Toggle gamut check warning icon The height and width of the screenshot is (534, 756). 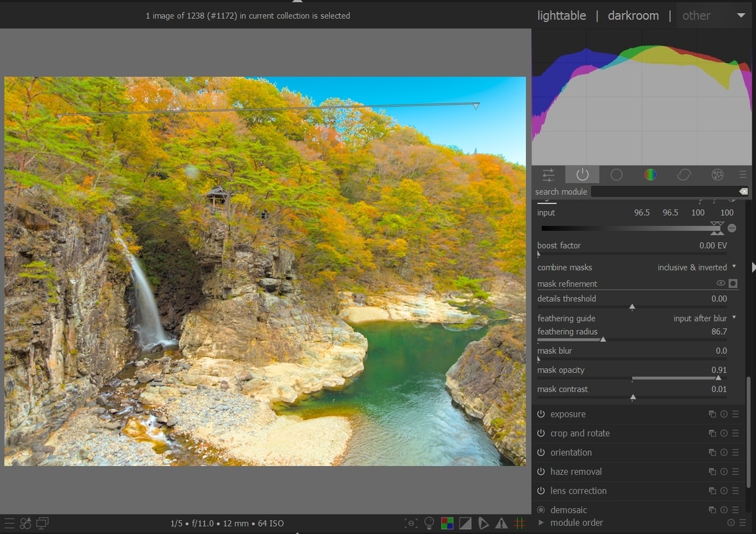pyautogui.click(x=501, y=523)
